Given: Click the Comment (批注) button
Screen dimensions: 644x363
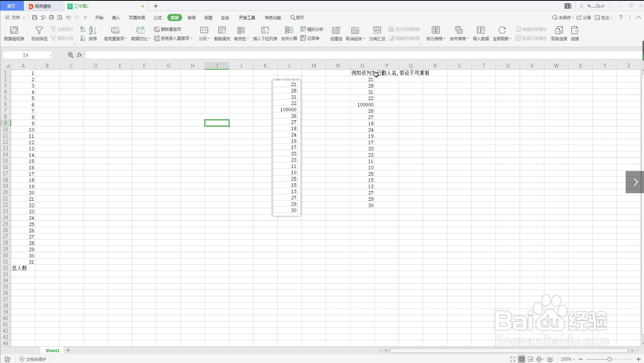Looking at the screenshot, I should (x=603, y=18).
